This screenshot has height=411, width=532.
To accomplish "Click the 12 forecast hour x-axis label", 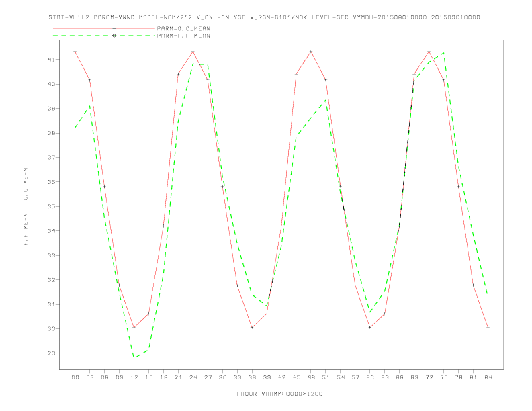I will [x=134, y=377].
